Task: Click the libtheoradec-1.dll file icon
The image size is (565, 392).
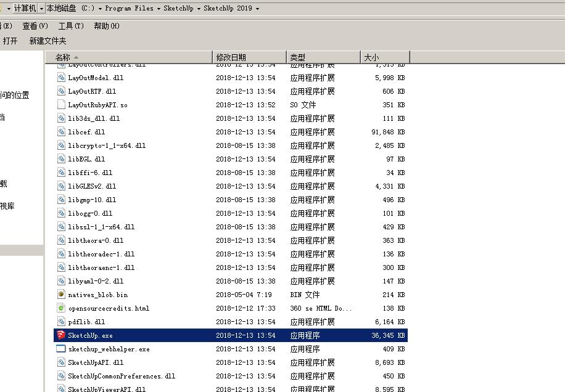Action: (x=61, y=254)
